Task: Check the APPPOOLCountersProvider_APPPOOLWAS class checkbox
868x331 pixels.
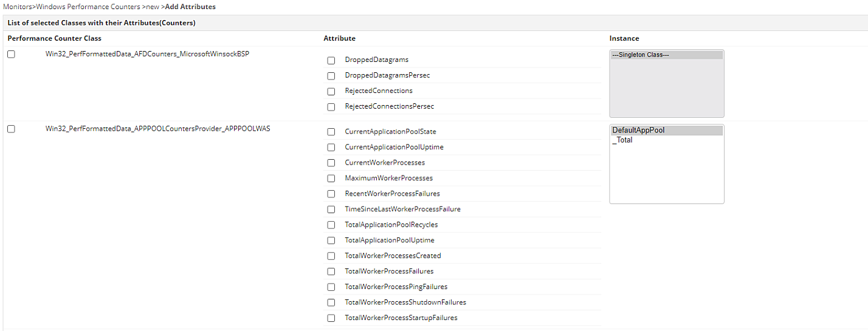Action: tap(11, 129)
